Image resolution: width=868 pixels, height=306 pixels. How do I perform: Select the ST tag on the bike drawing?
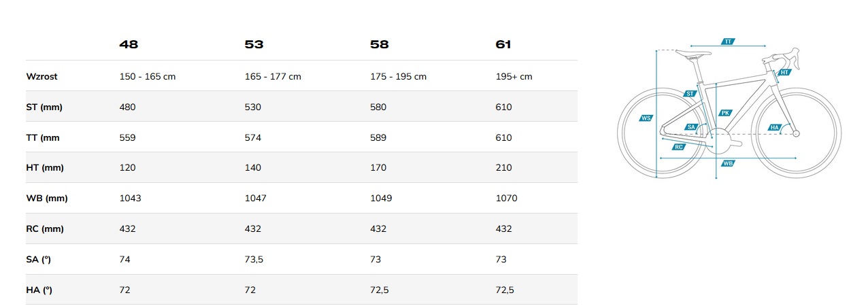(690, 94)
